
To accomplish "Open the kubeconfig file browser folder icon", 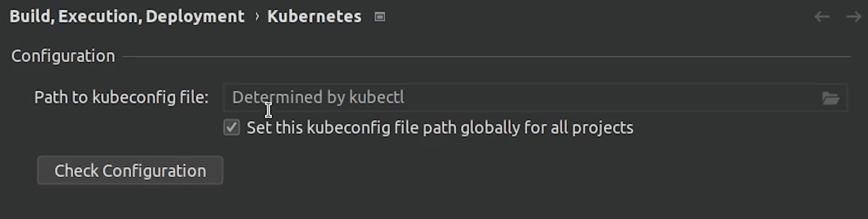I will (x=831, y=98).
